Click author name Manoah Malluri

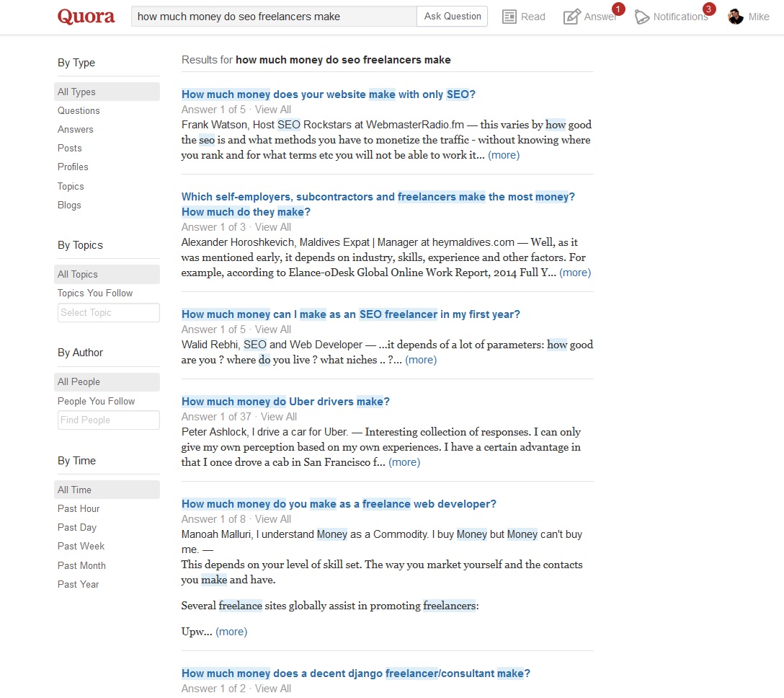pyautogui.click(x=216, y=534)
